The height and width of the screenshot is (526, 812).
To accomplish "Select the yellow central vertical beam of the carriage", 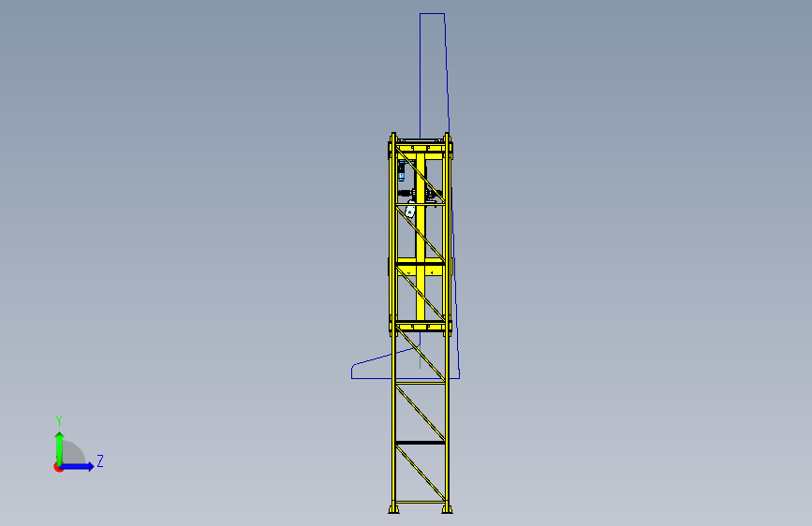I will click(421, 236).
